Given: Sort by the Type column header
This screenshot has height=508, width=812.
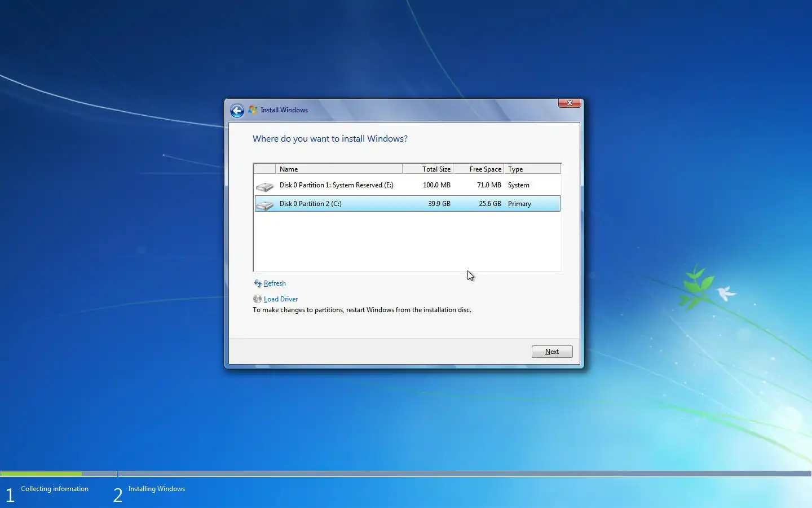Looking at the screenshot, I should (x=532, y=169).
